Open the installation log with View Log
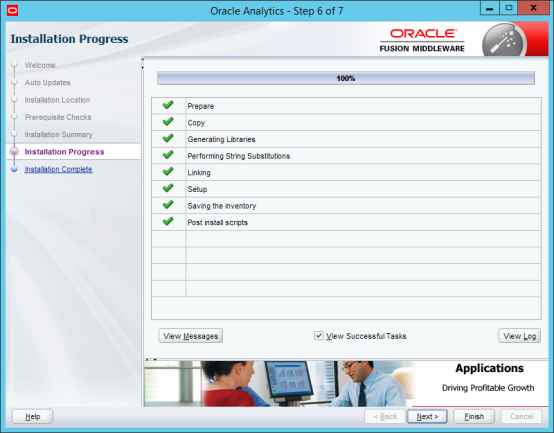554x433 pixels. [519, 336]
